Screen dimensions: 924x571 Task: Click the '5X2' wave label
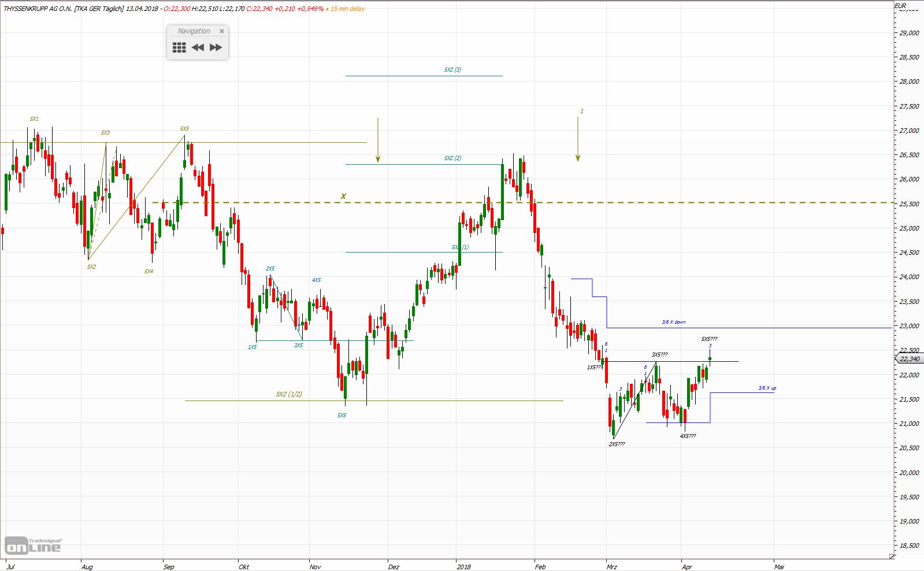click(91, 267)
